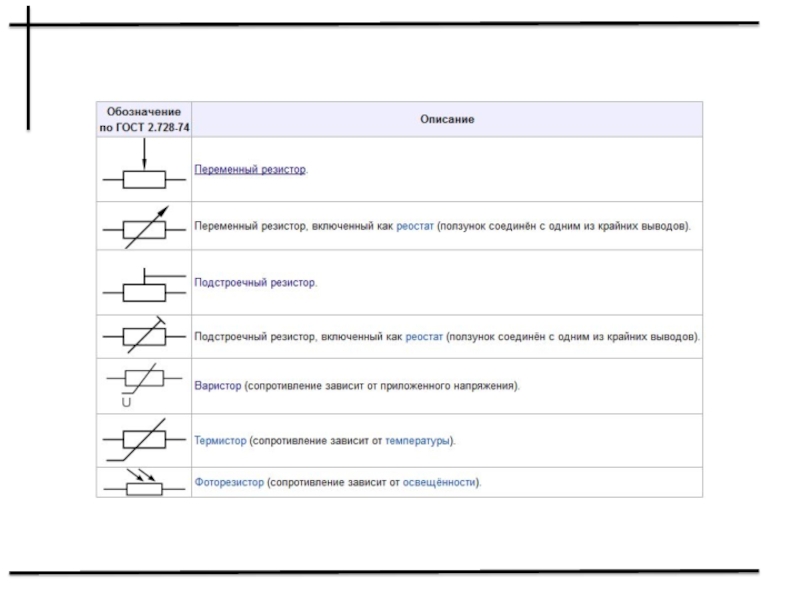Select the trimmer resistor symbol image

click(144, 285)
